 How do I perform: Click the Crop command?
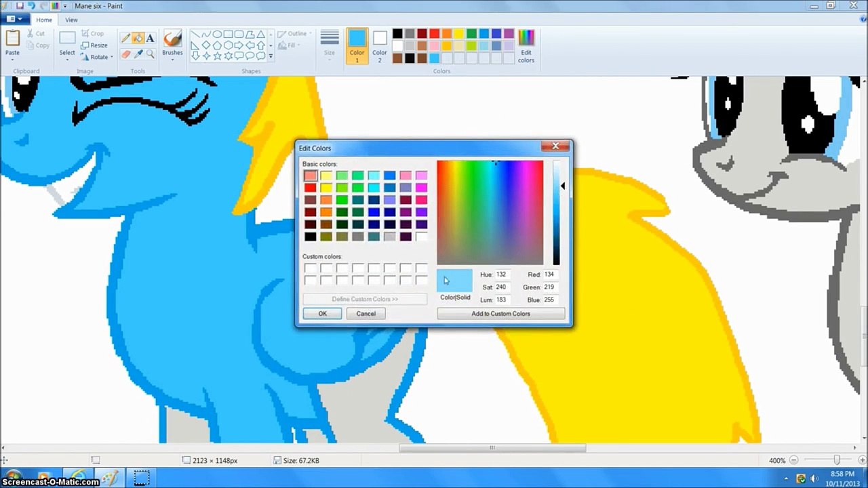[92, 33]
